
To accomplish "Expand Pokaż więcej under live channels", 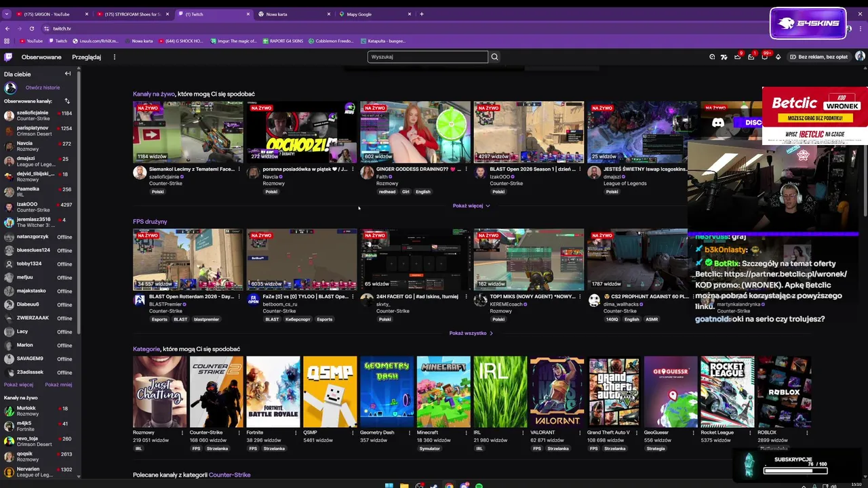I will (471, 205).
